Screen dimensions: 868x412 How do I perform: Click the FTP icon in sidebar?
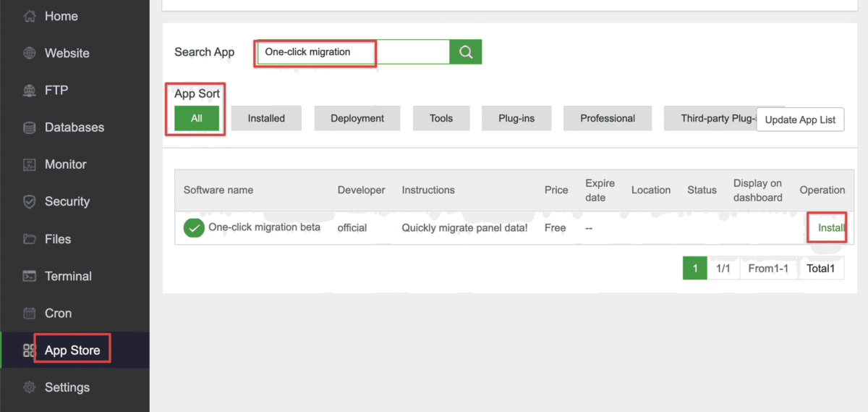tap(30, 91)
